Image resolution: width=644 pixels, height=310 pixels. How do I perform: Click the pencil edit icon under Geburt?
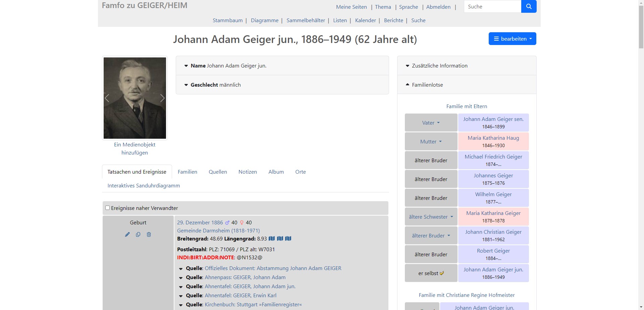point(127,234)
